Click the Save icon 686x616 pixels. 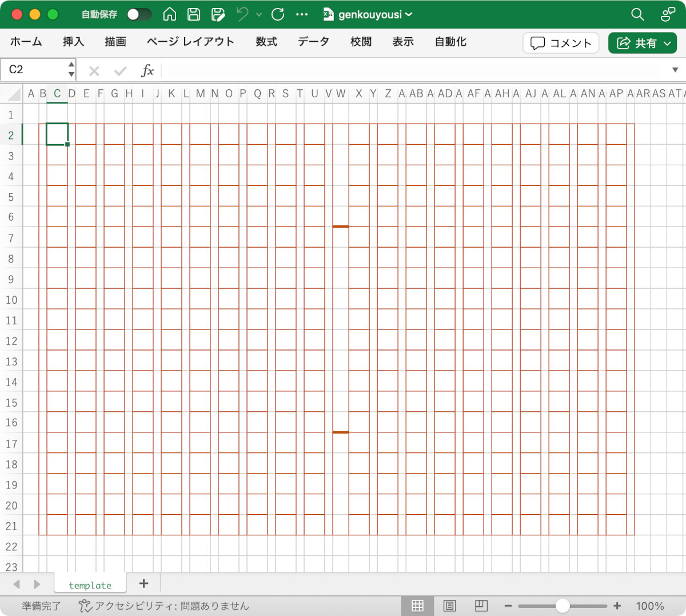coord(194,14)
